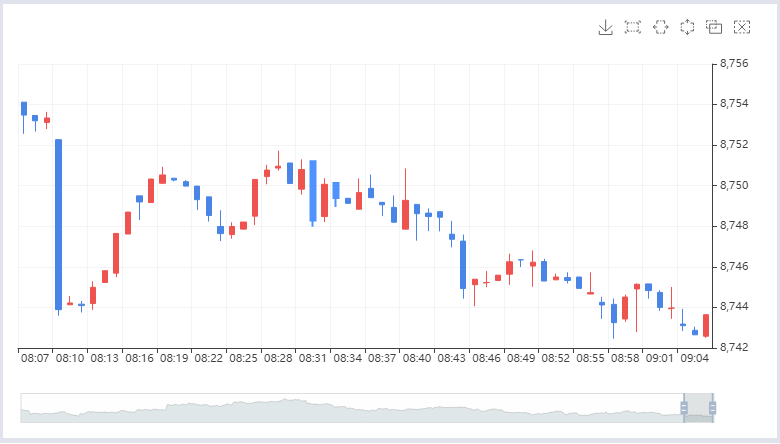Viewport: 780px width, 444px height.
Task: Click the 08:10 time axis label
Action: (70, 358)
